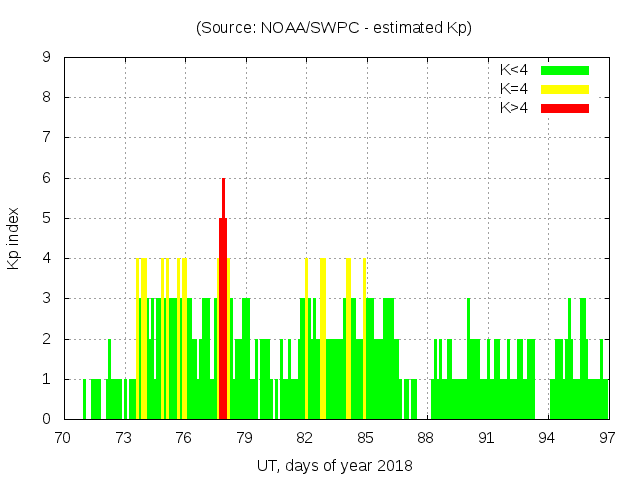
Task: Click the red K>4 legend swatch
Action: click(565, 108)
